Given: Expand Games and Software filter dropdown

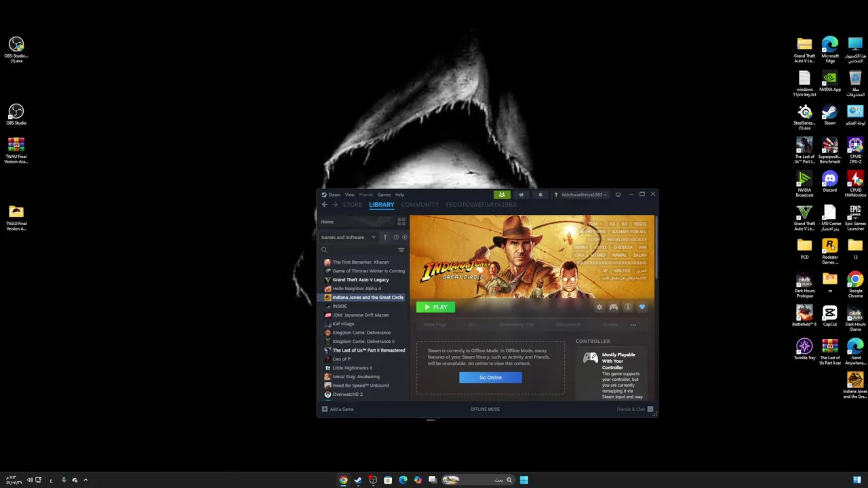Looking at the screenshot, I should [349, 237].
